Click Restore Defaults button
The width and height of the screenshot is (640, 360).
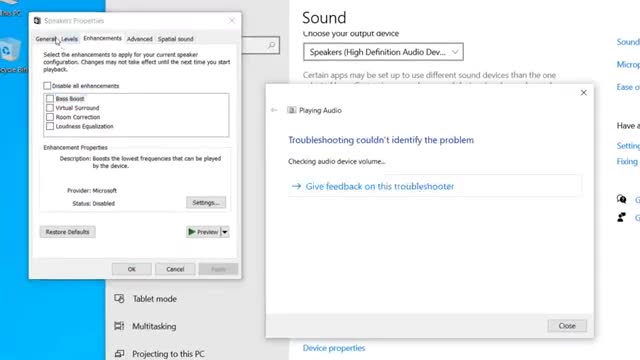click(67, 232)
